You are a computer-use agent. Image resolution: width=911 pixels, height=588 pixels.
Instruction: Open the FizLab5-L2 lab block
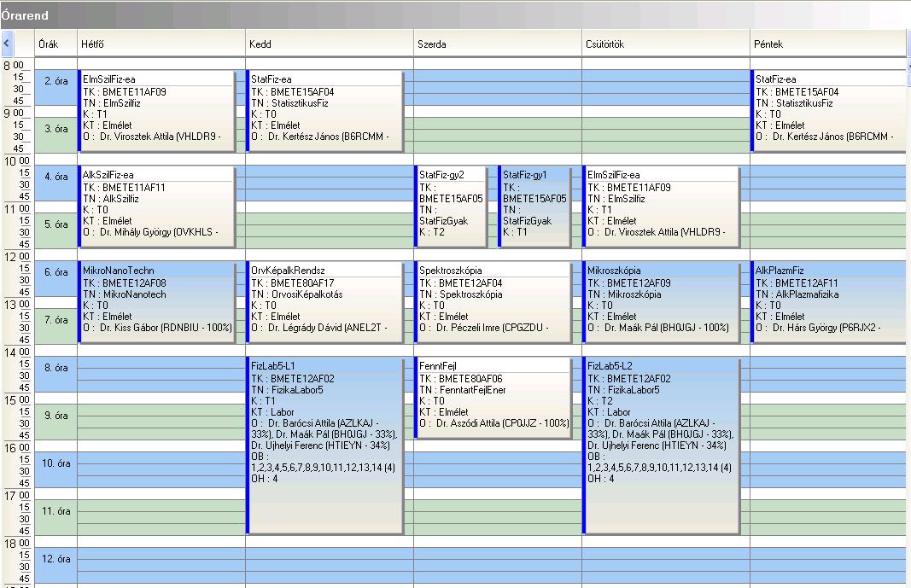pyautogui.click(x=661, y=445)
